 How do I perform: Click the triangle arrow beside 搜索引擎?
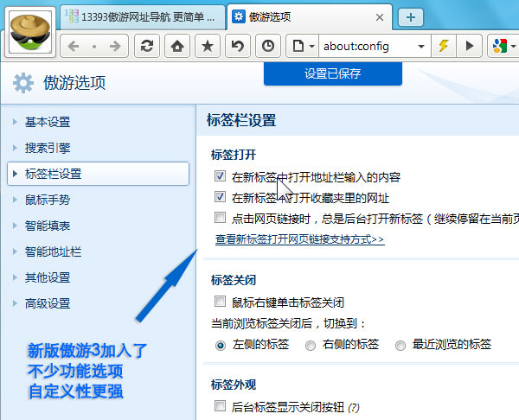pos(15,148)
